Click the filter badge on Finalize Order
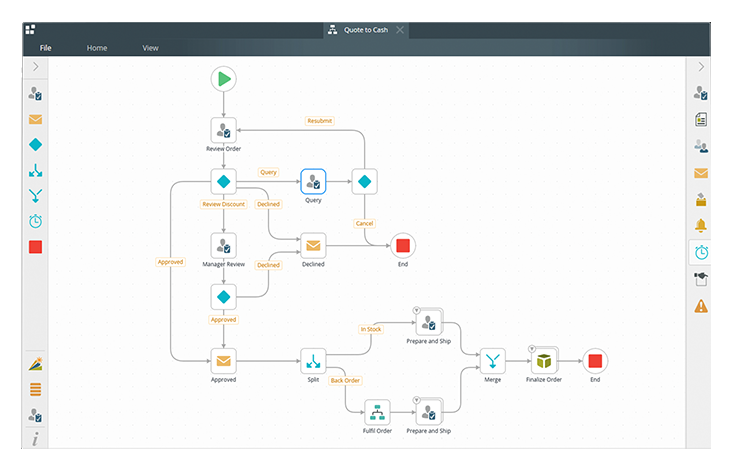This screenshot has height=471, width=732. 532,349
